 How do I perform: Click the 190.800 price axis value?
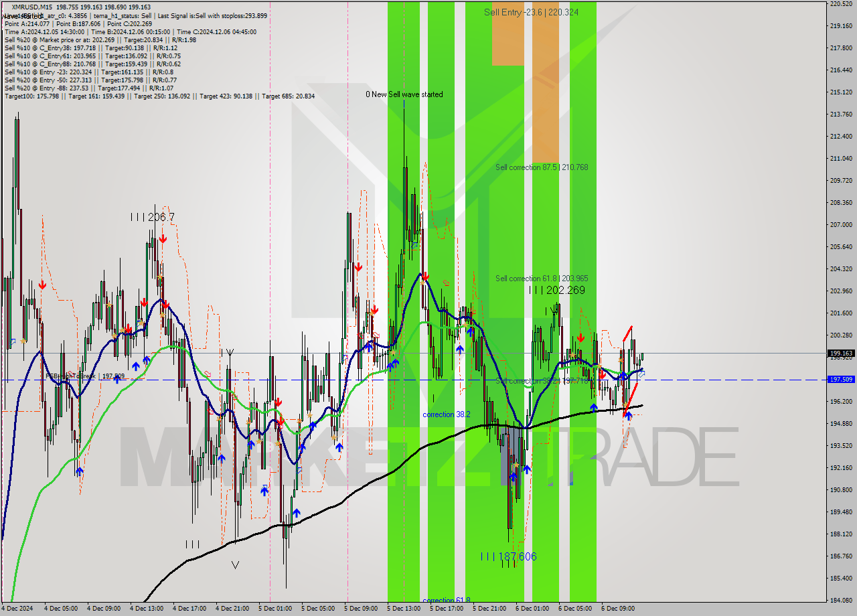[x=841, y=489]
